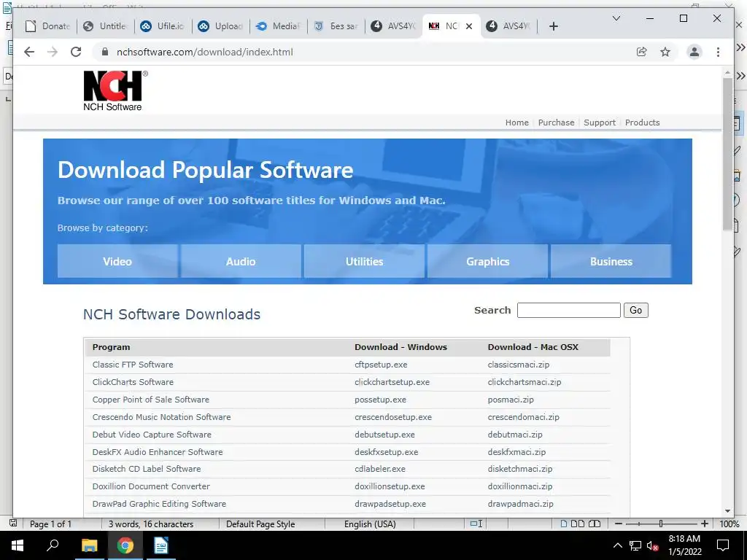The image size is (747, 560).
Task: Close the NCH tab
Action: (x=469, y=26)
